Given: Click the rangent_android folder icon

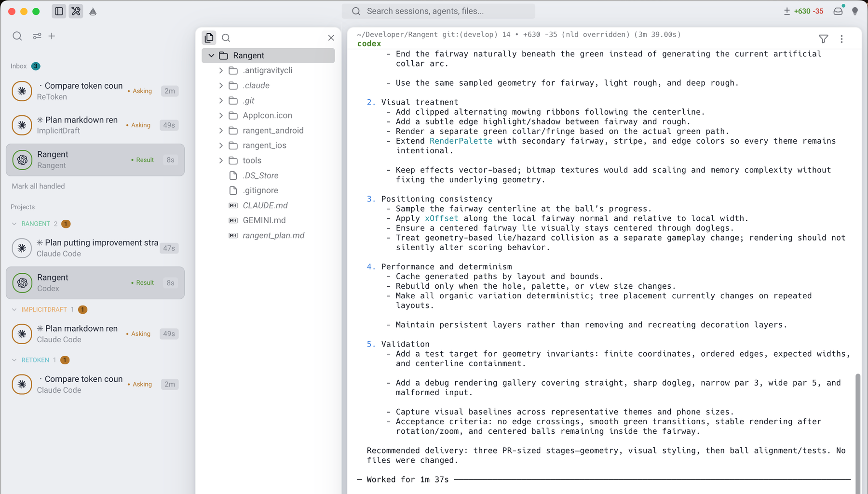Looking at the screenshot, I should (233, 131).
